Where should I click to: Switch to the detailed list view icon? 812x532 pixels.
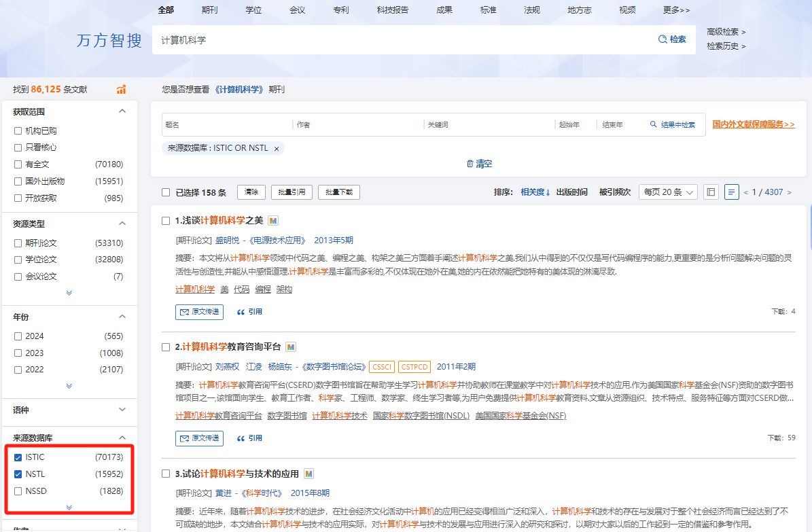click(x=731, y=192)
